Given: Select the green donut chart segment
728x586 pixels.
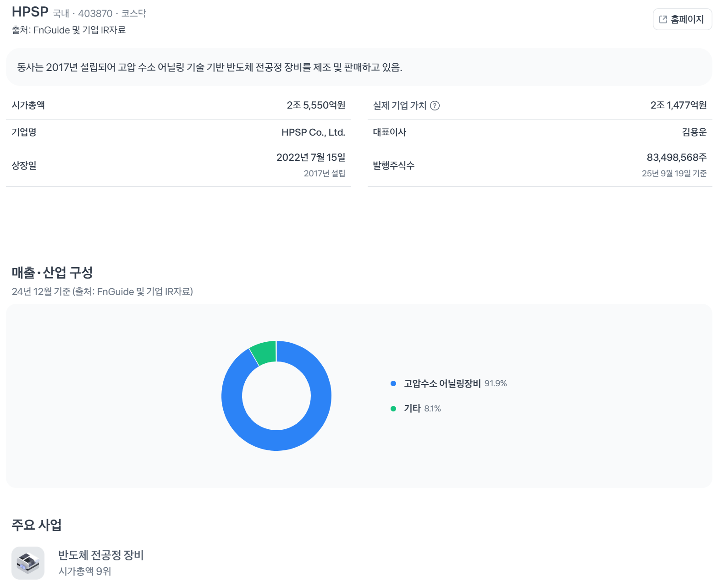Looking at the screenshot, I should click(x=266, y=353).
